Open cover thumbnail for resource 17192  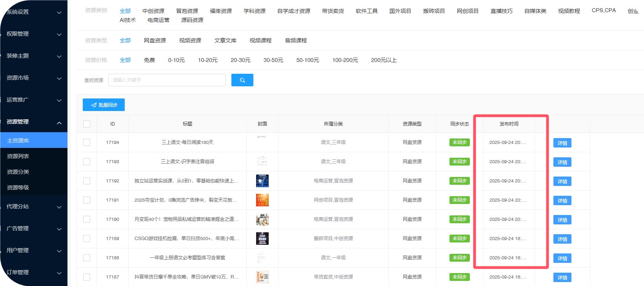pyautogui.click(x=262, y=181)
